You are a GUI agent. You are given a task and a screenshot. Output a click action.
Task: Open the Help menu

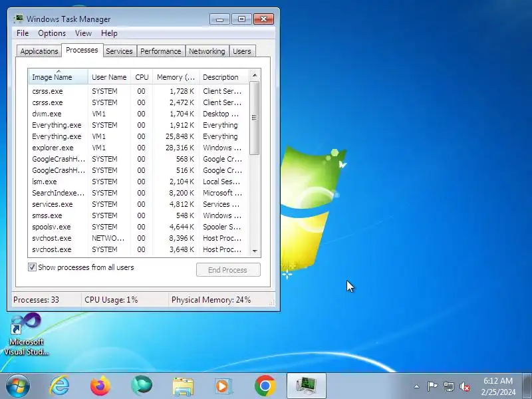point(109,33)
